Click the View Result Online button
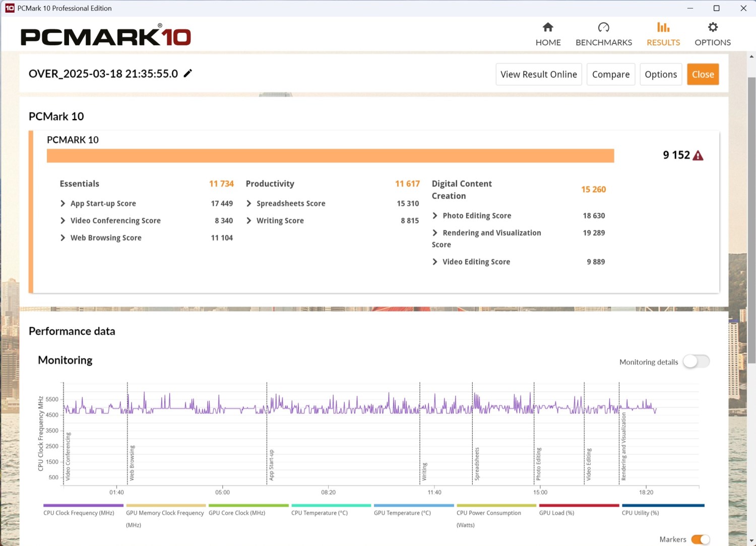The height and width of the screenshot is (546, 756). click(538, 75)
